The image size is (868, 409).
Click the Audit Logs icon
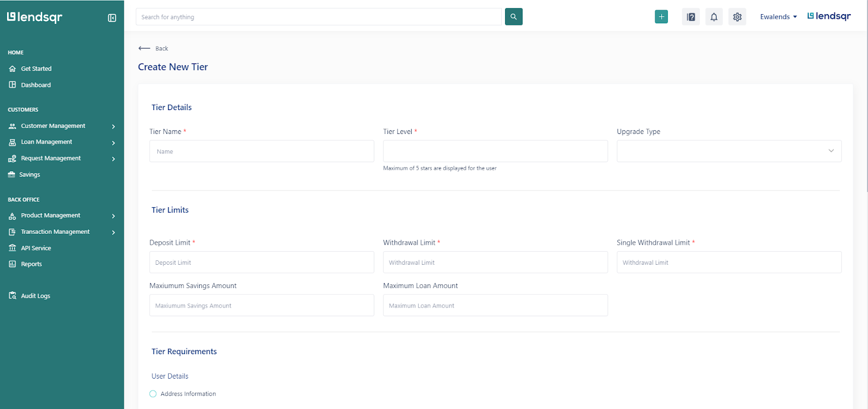click(12, 296)
